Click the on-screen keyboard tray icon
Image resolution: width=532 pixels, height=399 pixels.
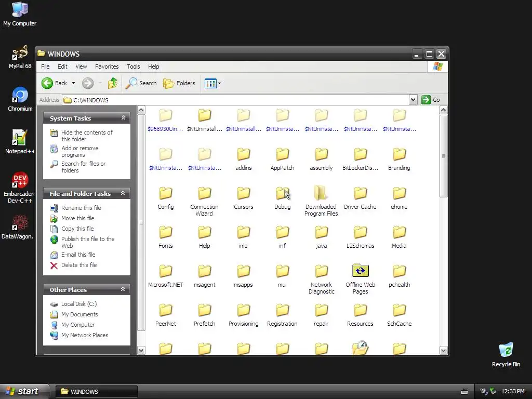pyautogui.click(x=464, y=392)
